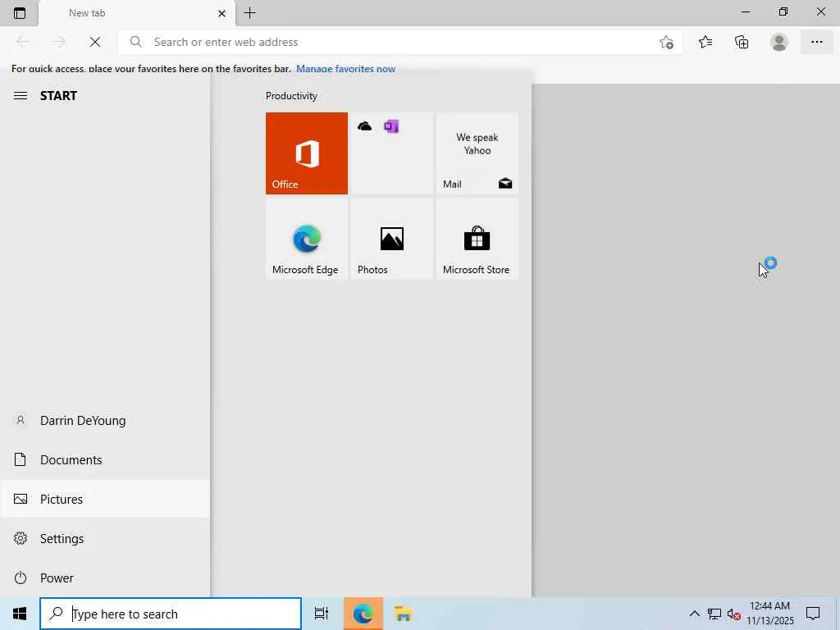Screen dimensions: 840x630
Task: Open Pictures from Start menu
Action: tap(105, 499)
